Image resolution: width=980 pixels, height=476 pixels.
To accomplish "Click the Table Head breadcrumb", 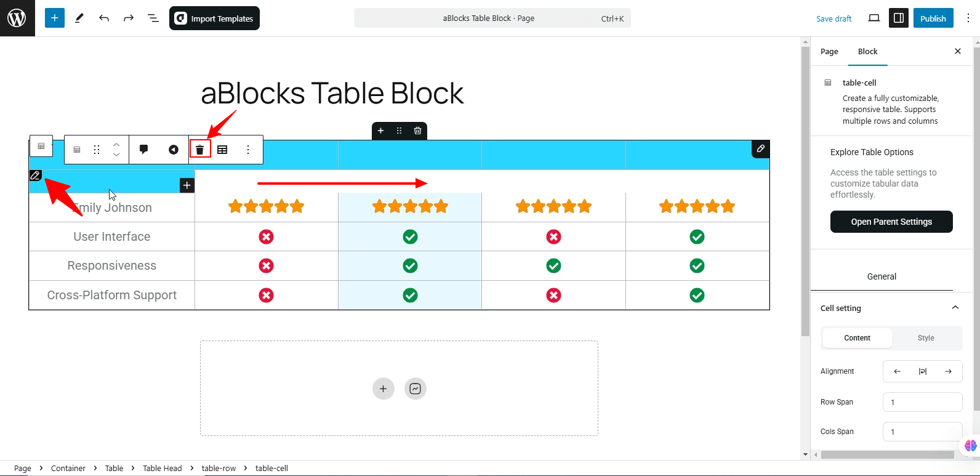I will (163, 468).
